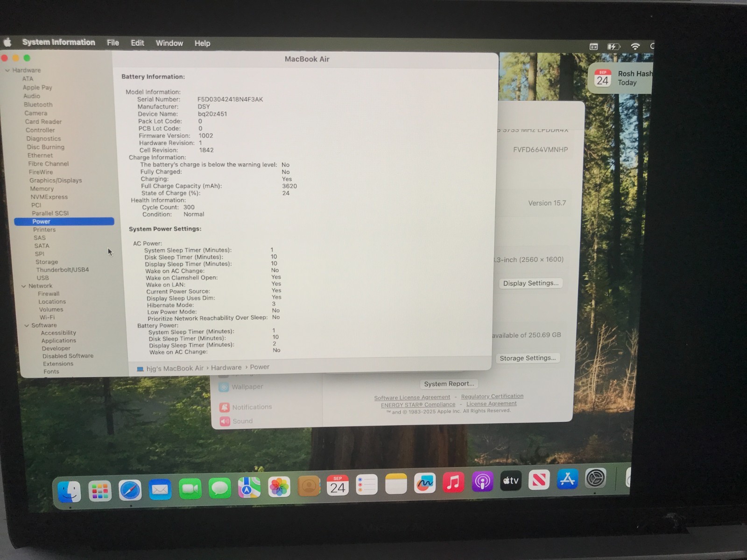
Task: Select NVMExpress in the sidebar
Action: tap(49, 197)
